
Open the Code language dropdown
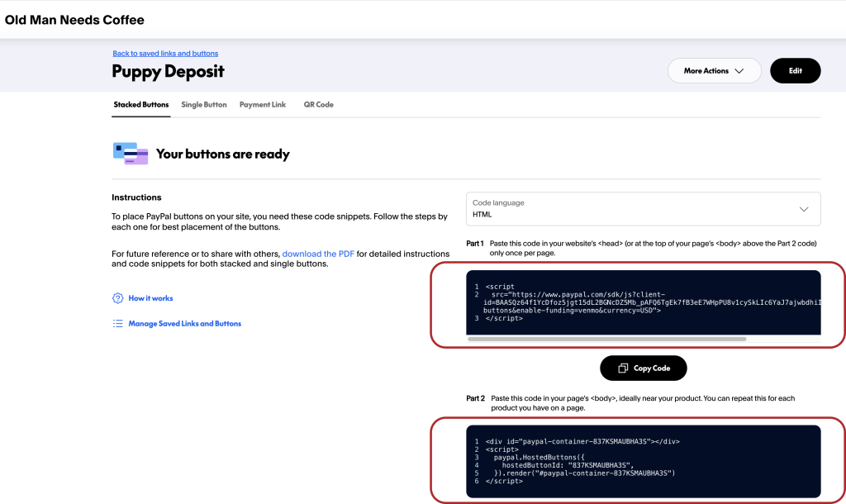pyautogui.click(x=643, y=209)
